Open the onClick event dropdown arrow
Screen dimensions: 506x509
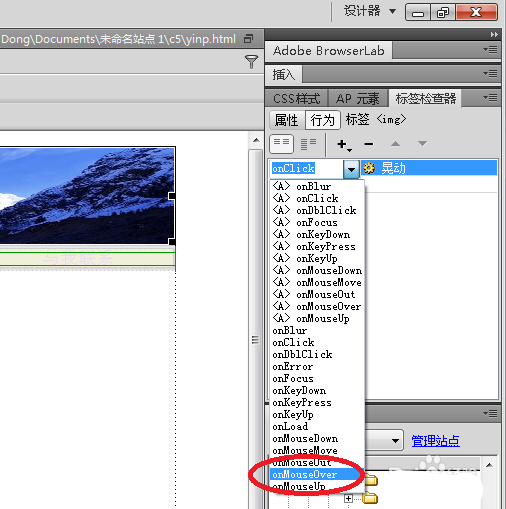351,169
